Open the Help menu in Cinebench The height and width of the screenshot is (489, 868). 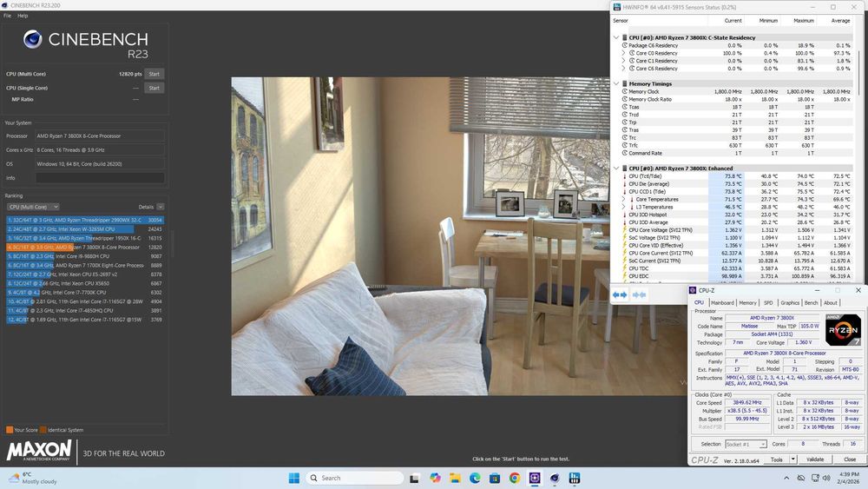23,16
